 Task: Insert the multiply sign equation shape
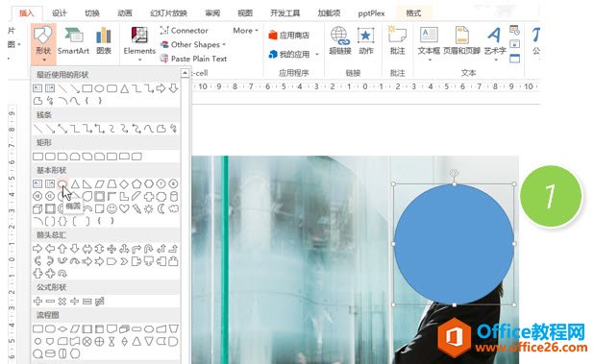[62, 302]
